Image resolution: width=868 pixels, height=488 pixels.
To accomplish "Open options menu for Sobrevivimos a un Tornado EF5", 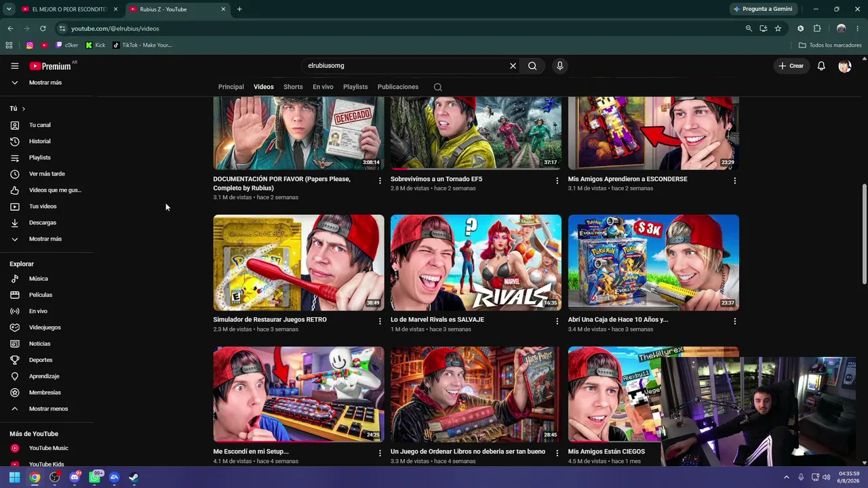I will coord(557,181).
